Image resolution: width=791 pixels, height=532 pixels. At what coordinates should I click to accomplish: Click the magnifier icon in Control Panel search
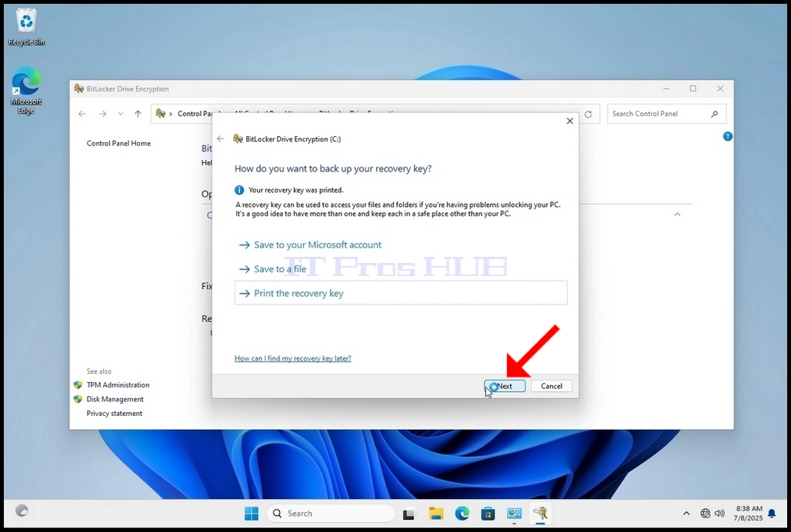click(714, 114)
